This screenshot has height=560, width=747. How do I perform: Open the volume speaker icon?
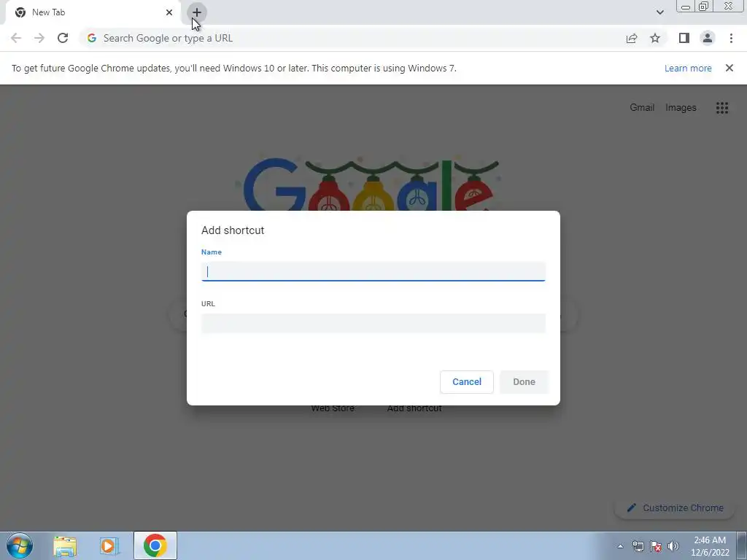coord(673,546)
